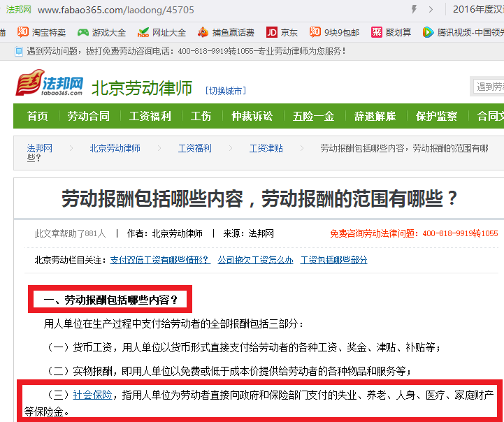Open 支付双倍工资有哪些情形 link
The height and width of the screenshot is (422, 504).
pyautogui.click(x=159, y=260)
